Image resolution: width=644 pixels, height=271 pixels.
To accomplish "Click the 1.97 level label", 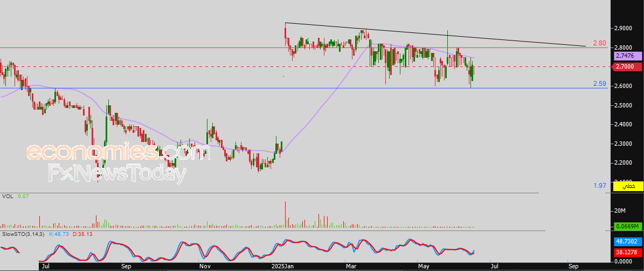I will (x=600, y=186).
